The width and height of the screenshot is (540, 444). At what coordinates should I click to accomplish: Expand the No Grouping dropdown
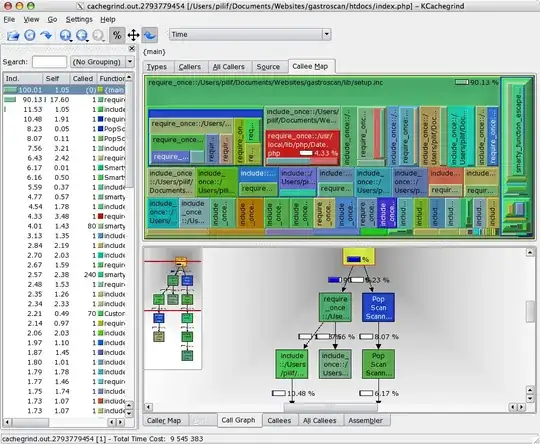pyautogui.click(x=102, y=62)
